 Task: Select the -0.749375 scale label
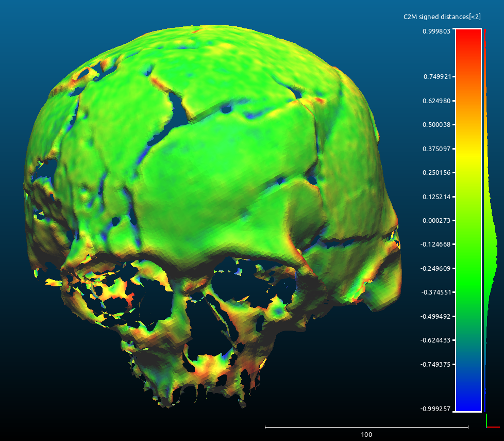pyautogui.click(x=435, y=365)
